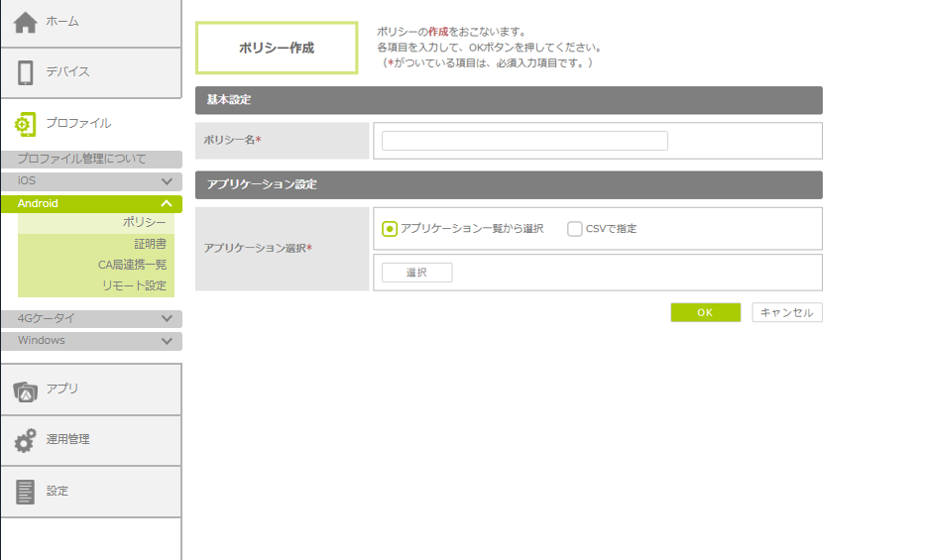Select 'アプリケーション一覧から選択' radio button
This screenshot has width=925, height=560.
click(x=390, y=229)
